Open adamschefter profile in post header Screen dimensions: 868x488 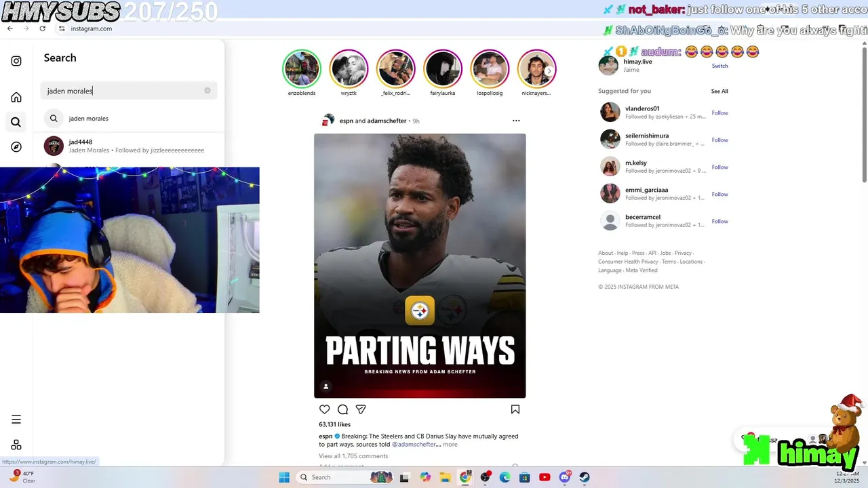(x=387, y=121)
